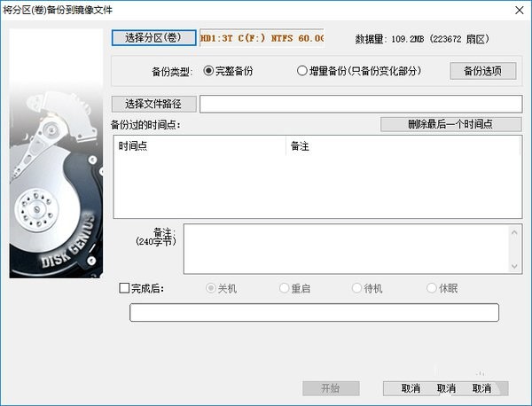Screen dimensions: 532x406
Task: Click notes box scroll up arrow
Action: [514, 232]
